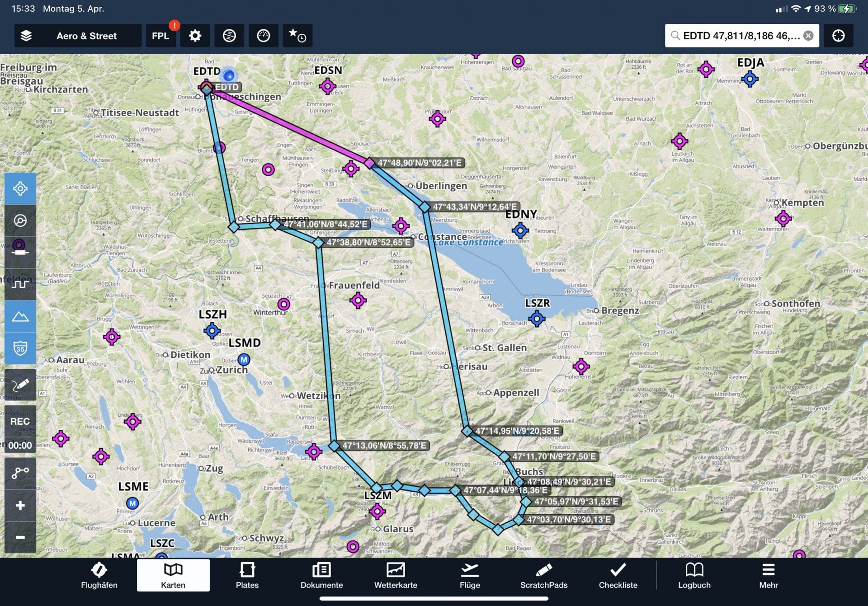Image resolution: width=868 pixels, height=606 pixels.
Task: Select waypoint 47°13,06'N/8°55,78'E label
Action: (x=384, y=446)
